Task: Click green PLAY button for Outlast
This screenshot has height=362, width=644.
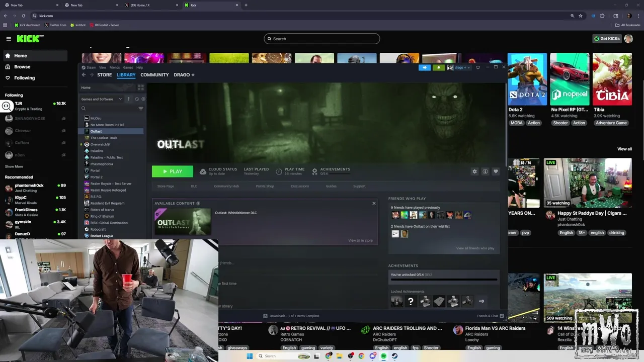Action: pos(173,171)
